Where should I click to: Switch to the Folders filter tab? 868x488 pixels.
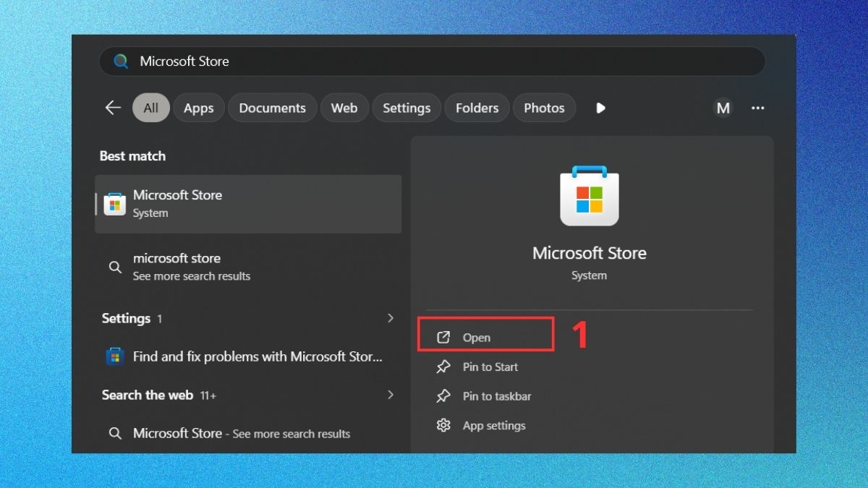[477, 108]
